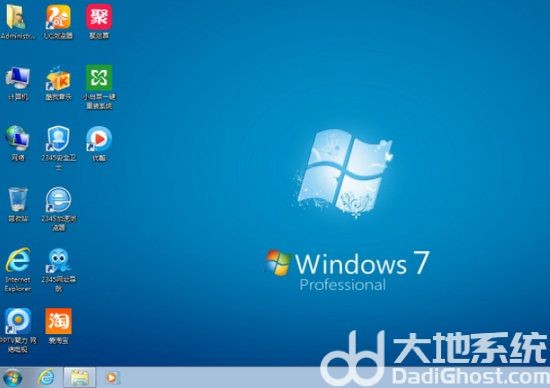This screenshot has height=388, width=550.
Task: Open the Youku player shortcut
Action: click(99, 139)
